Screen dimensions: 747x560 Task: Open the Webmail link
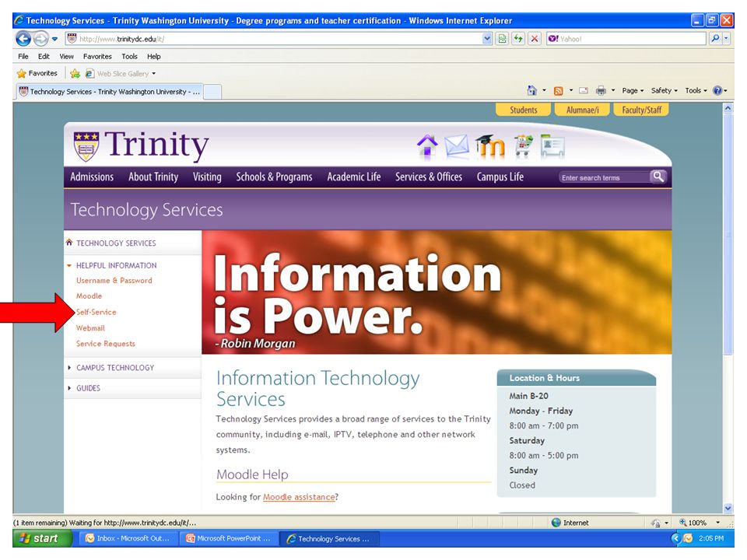click(90, 328)
